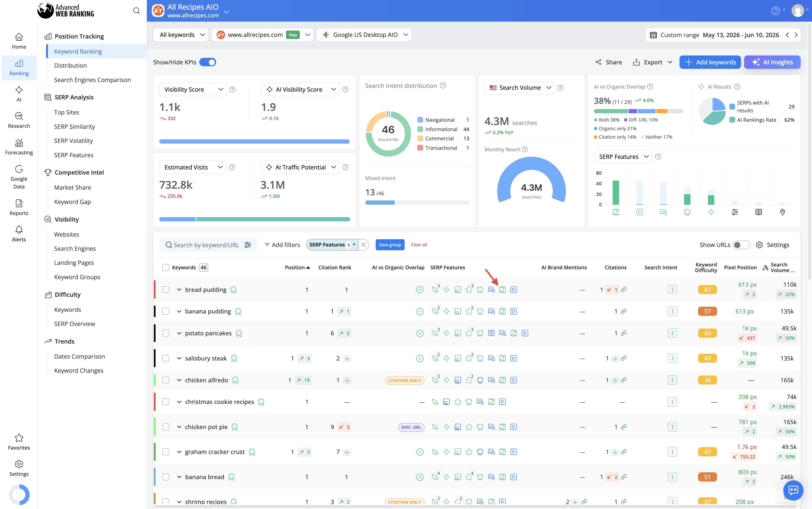Sort by the Position column header
The image size is (812, 509).
pyautogui.click(x=297, y=267)
